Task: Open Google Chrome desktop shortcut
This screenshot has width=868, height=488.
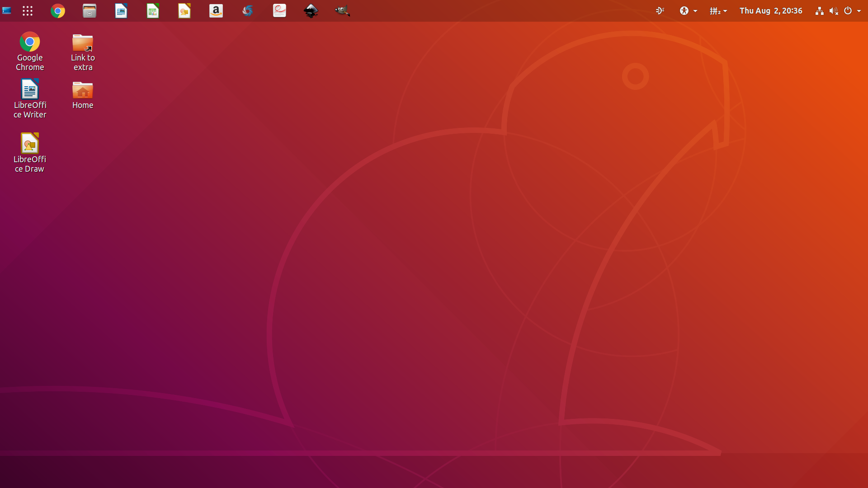Action: point(30,52)
